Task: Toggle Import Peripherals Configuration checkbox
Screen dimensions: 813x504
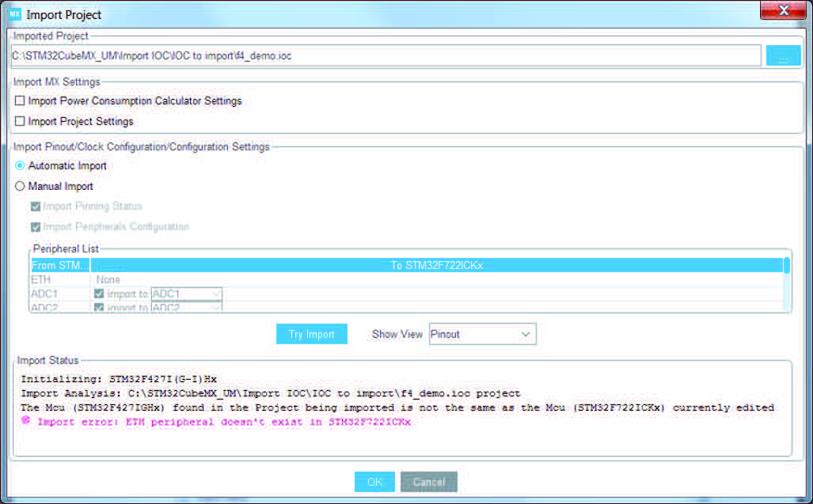Action: (36, 227)
